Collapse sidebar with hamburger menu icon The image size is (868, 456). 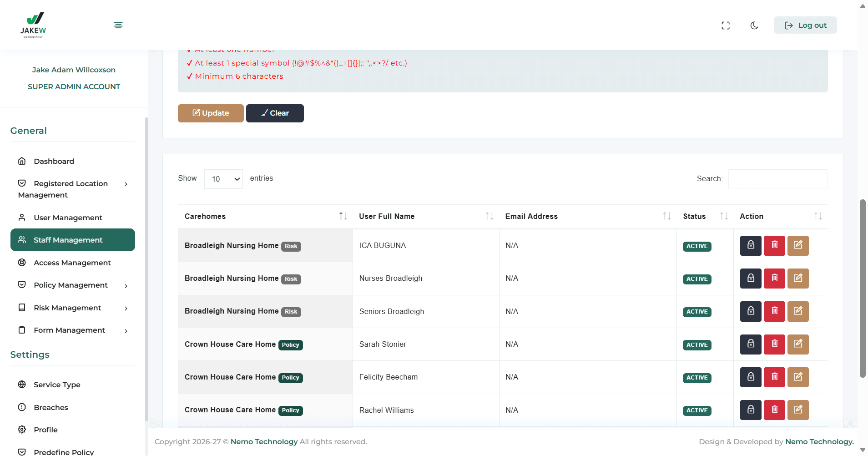click(x=118, y=25)
